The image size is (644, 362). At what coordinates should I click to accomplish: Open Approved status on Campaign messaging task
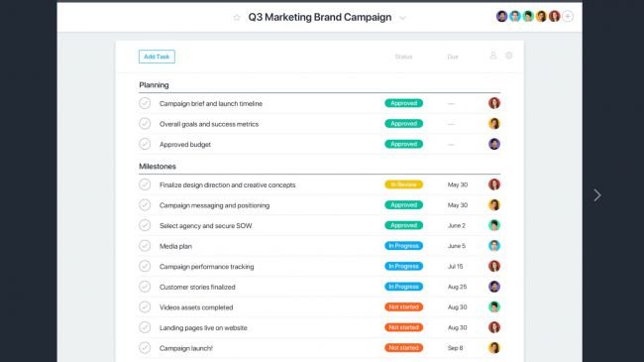point(403,205)
